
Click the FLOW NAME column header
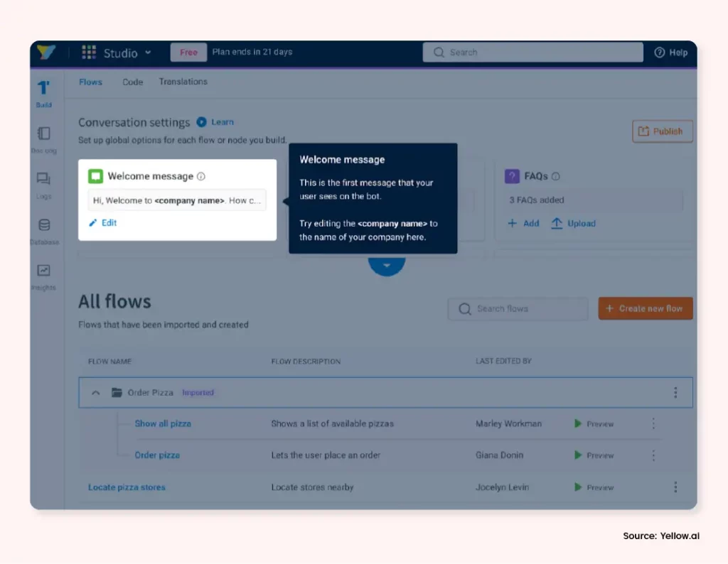pos(109,362)
